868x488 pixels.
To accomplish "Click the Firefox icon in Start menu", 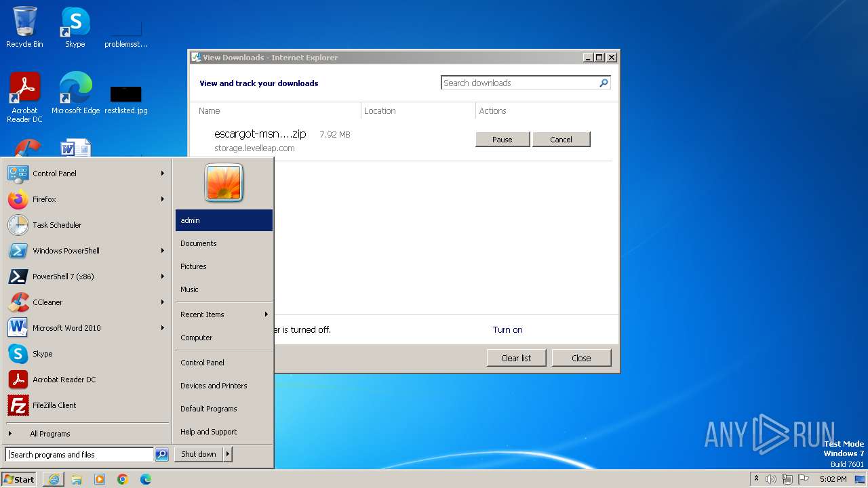I will (18, 199).
